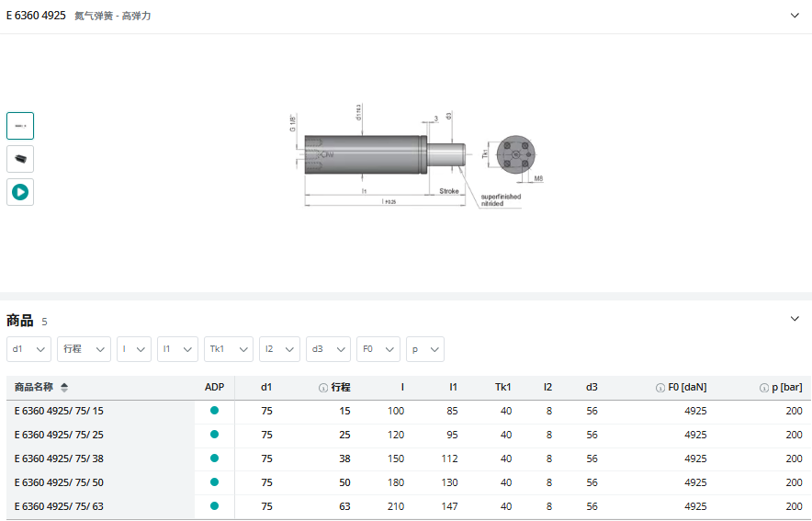Click ADP status dot for 75/ 38 row
Viewport: 812px width, 521px height.
pyautogui.click(x=214, y=459)
